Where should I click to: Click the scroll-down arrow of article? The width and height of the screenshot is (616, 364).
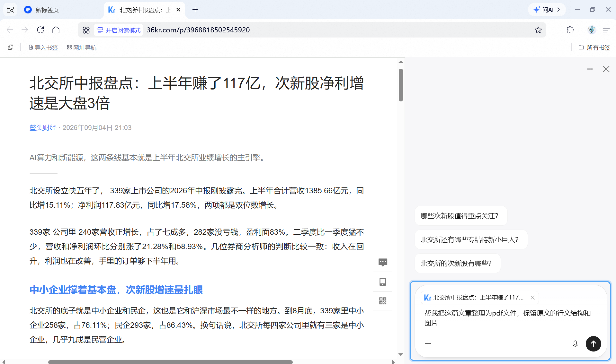click(x=401, y=355)
